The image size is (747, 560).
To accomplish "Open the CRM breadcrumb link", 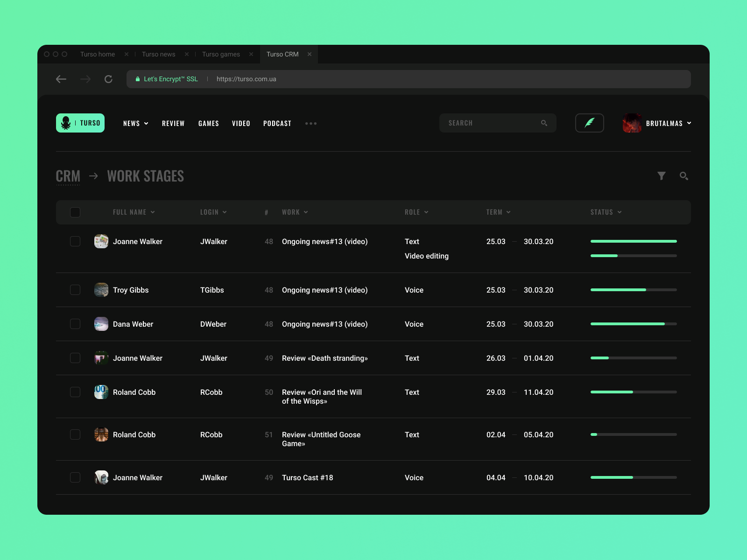I will 68,176.
